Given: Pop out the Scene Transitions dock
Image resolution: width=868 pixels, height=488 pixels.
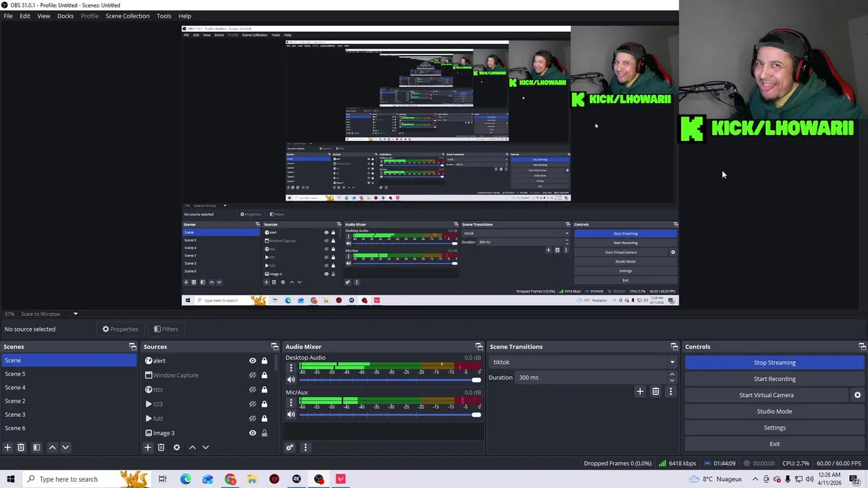Looking at the screenshot, I should point(674,347).
